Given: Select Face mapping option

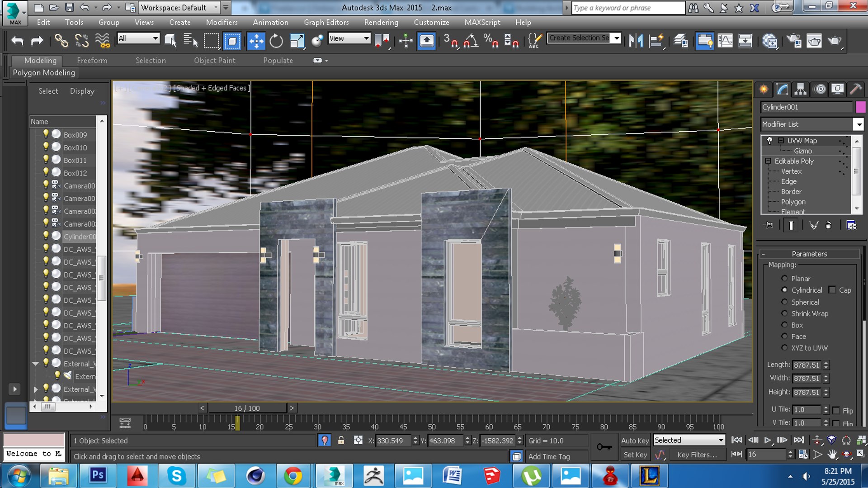Looking at the screenshot, I should point(784,336).
